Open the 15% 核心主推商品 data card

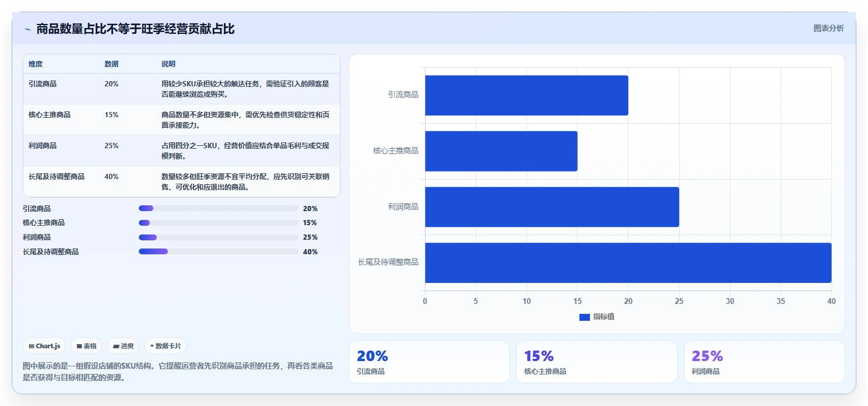[596, 362]
